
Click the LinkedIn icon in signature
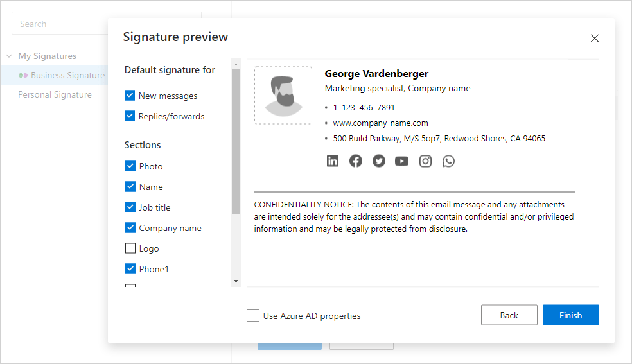pos(333,161)
